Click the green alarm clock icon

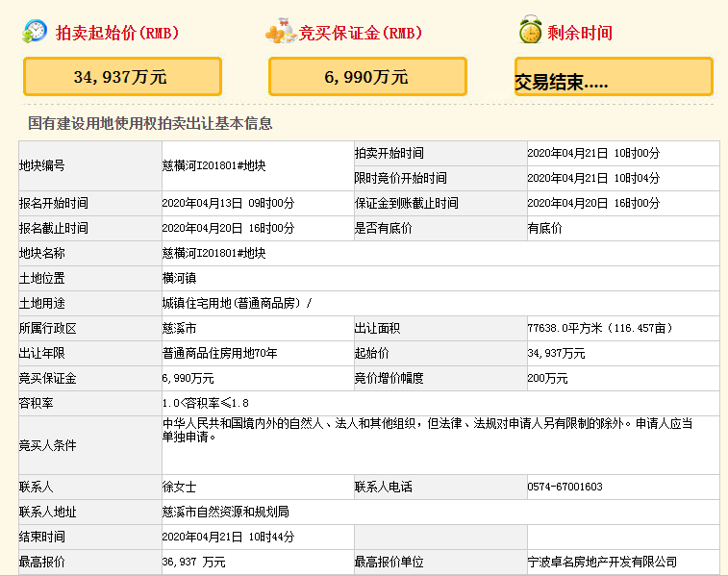click(530, 31)
